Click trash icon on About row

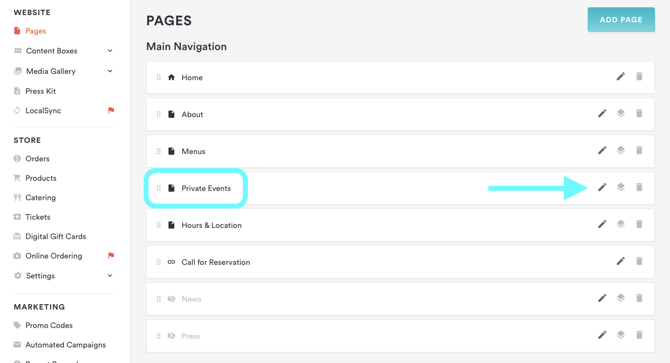(x=639, y=113)
